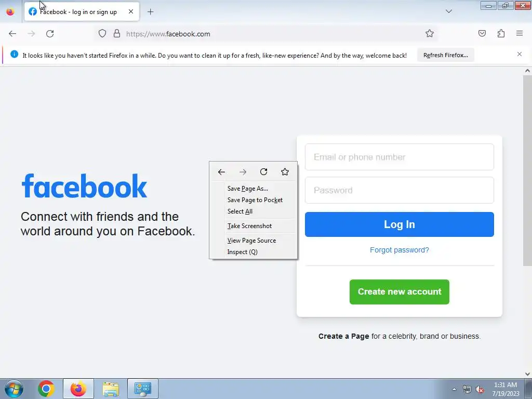The image size is (532, 399).
Task: Open a new tab with the plus button
Action: (x=150, y=12)
